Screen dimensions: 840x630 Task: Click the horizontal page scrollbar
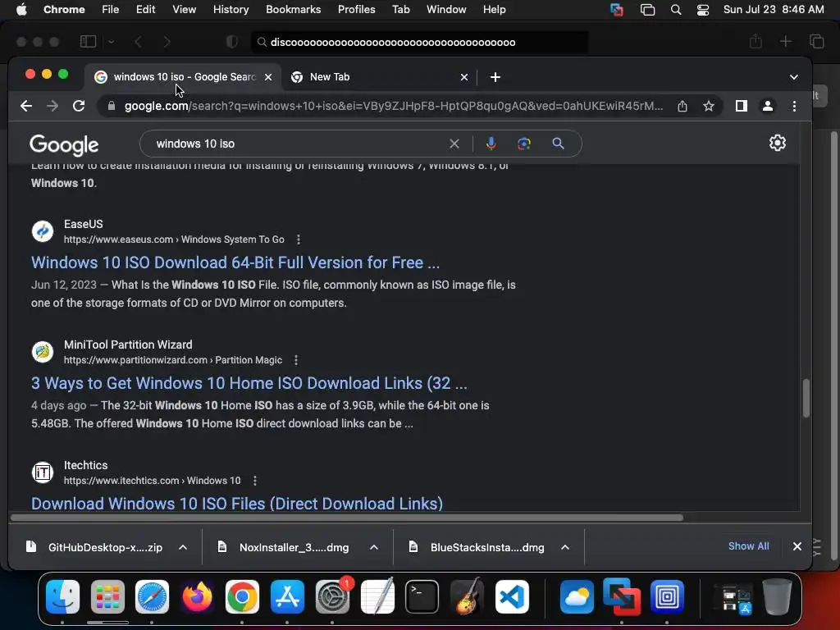tap(347, 518)
